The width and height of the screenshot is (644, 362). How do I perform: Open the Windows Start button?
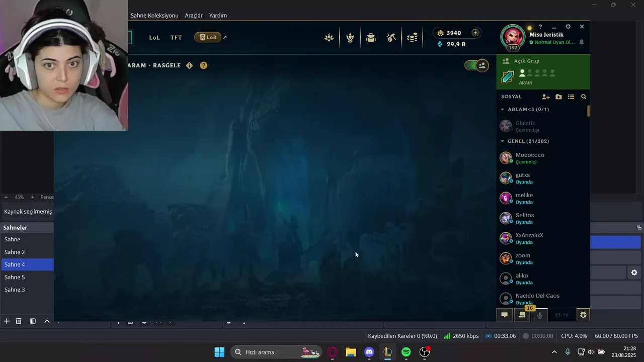point(219,352)
